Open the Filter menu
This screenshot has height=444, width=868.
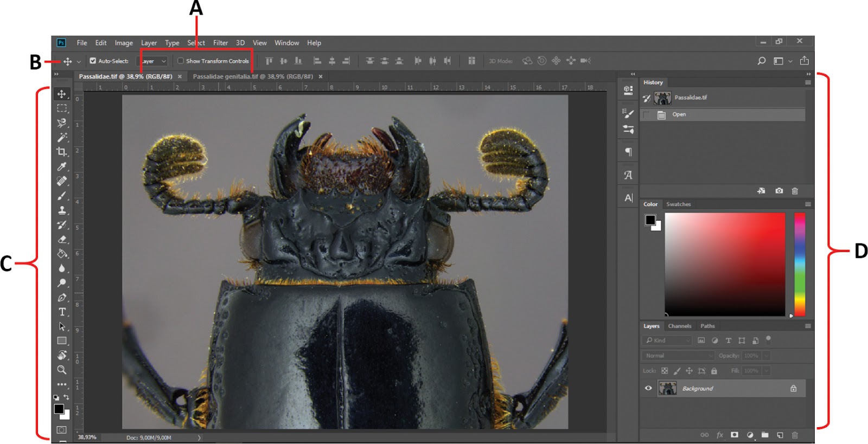pyautogui.click(x=220, y=43)
